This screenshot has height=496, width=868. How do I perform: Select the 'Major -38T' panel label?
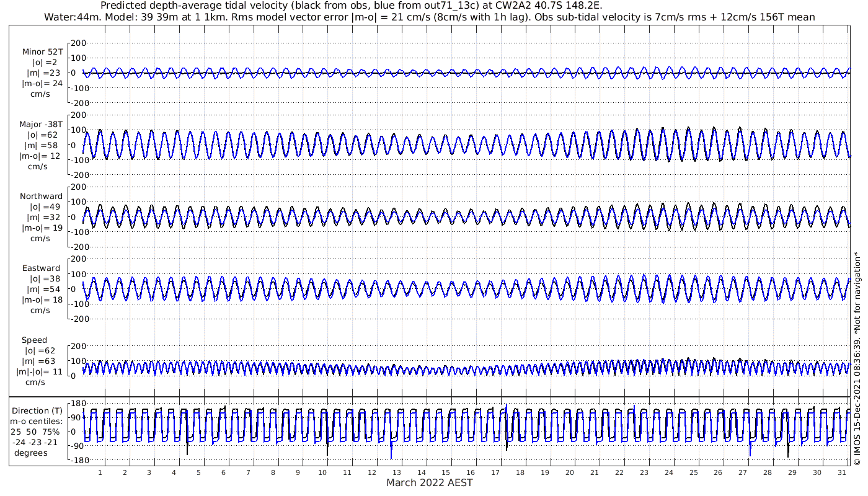point(41,125)
